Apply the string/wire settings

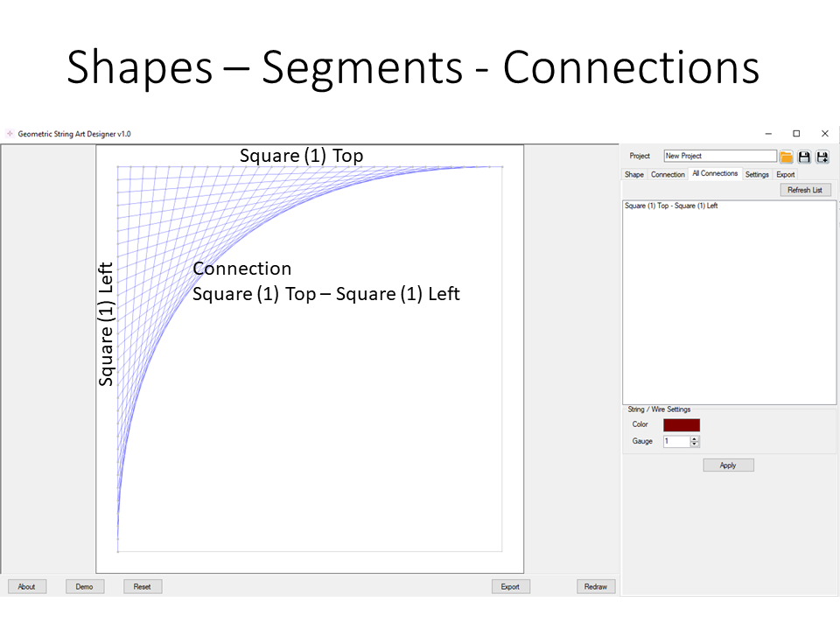pos(728,465)
